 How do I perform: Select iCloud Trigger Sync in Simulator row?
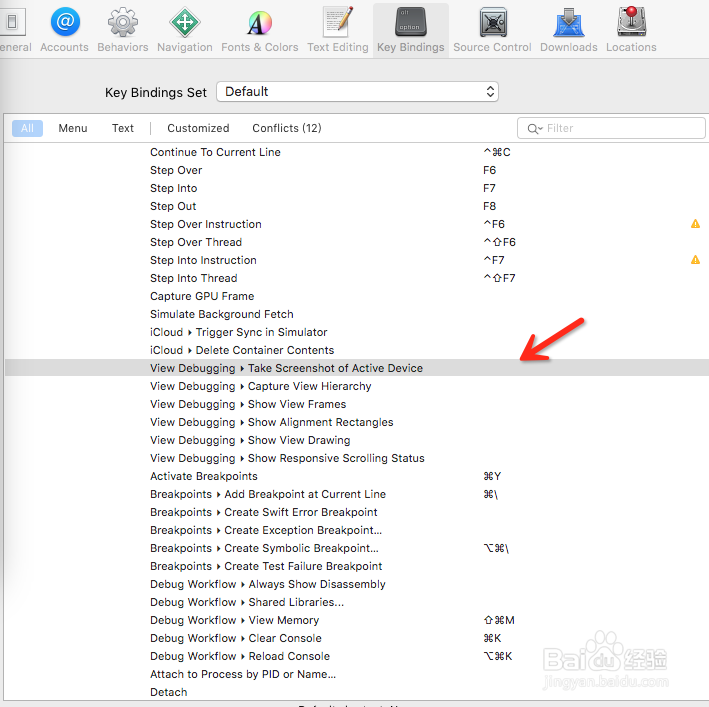[x=356, y=332]
